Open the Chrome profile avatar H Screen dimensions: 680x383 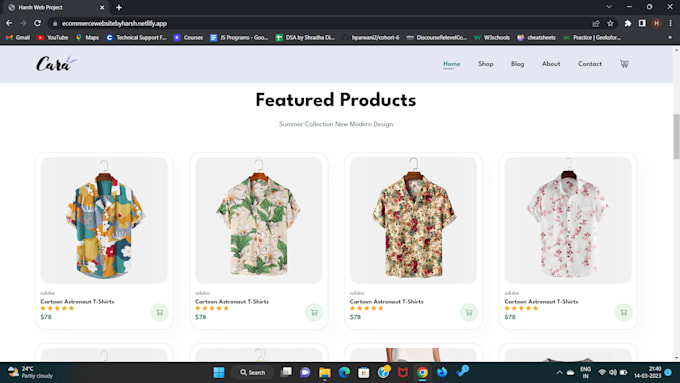point(657,23)
